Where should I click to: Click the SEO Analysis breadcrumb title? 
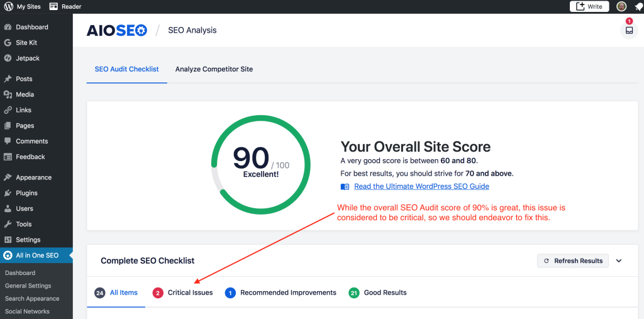192,30
